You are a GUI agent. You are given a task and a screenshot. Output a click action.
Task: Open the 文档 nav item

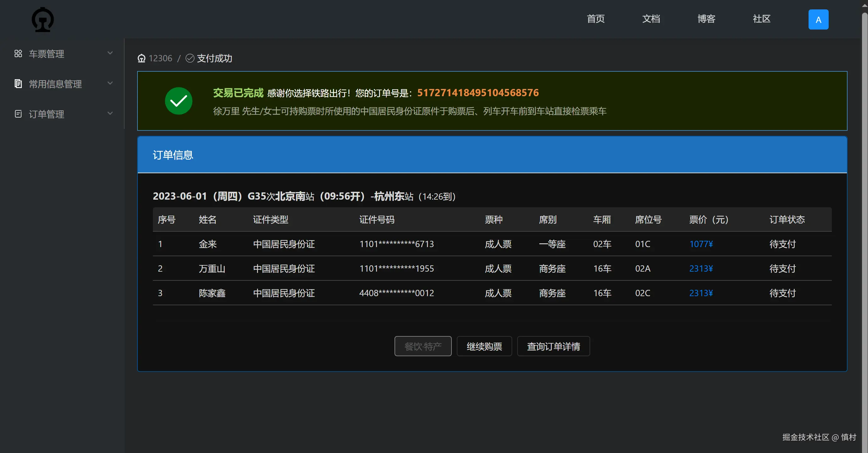click(x=651, y=19)
